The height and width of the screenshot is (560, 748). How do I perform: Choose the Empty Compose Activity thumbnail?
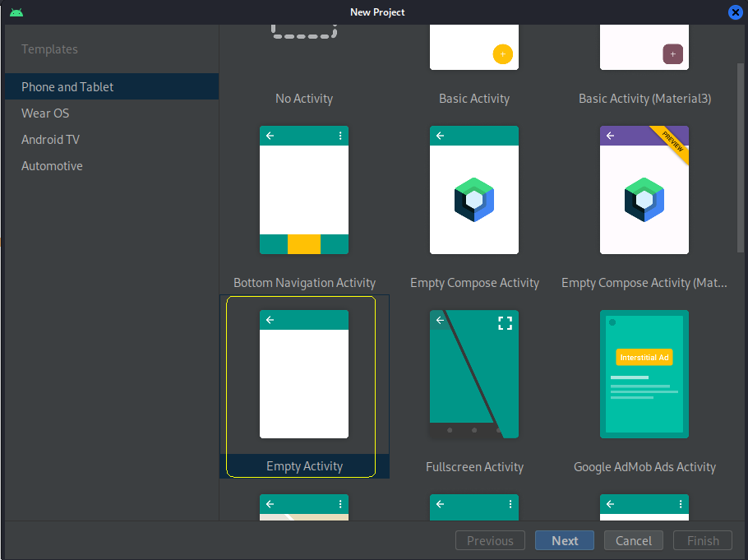click(474, 190)
